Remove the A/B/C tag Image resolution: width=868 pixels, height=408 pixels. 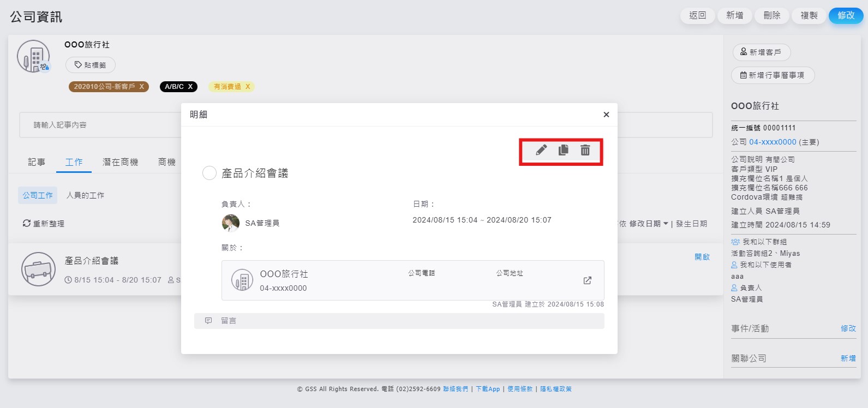[x=190, y=87]
